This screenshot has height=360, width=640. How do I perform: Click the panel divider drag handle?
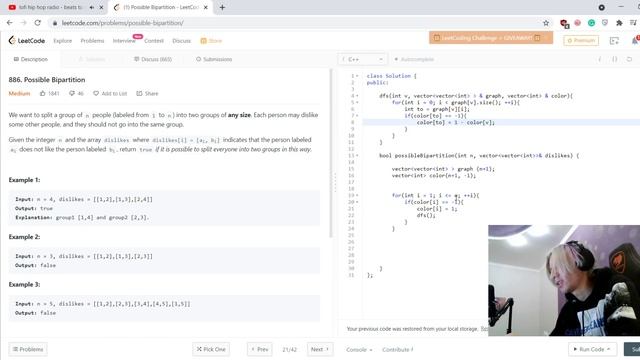point(336,182)
